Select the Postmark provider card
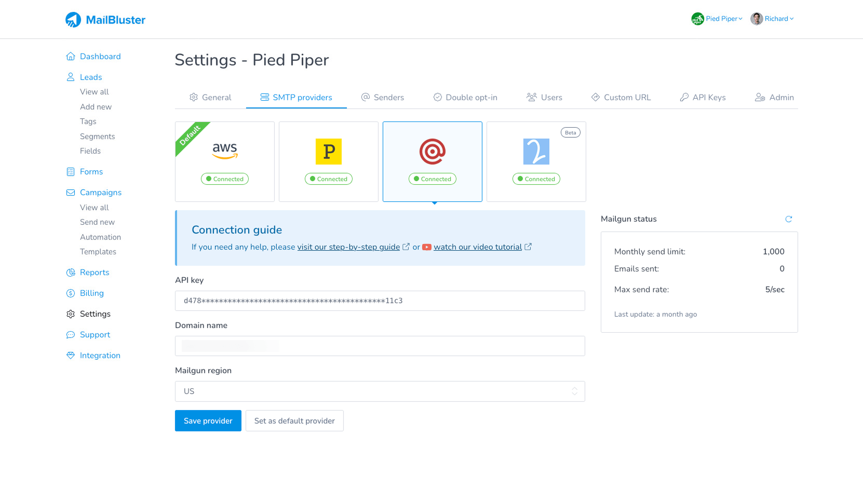This screenshot has width=863, height=504. pyautogui.click(x=329, y=161)
